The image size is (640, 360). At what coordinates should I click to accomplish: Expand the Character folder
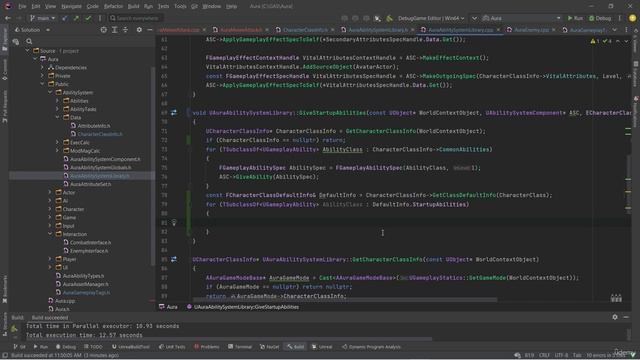click(x=50, y=209)
